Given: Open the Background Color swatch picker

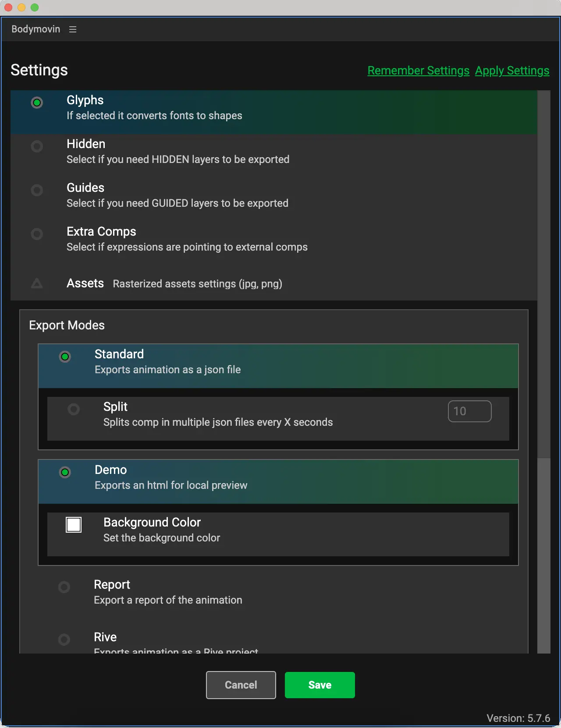Looking at the screenshot, I should pos(74,525).
